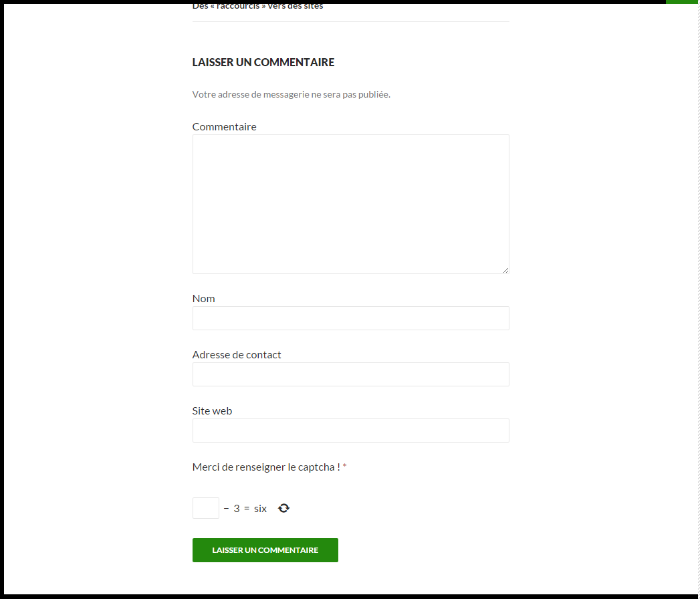
Task: Click the Nom field label
Action: point(203,298)
